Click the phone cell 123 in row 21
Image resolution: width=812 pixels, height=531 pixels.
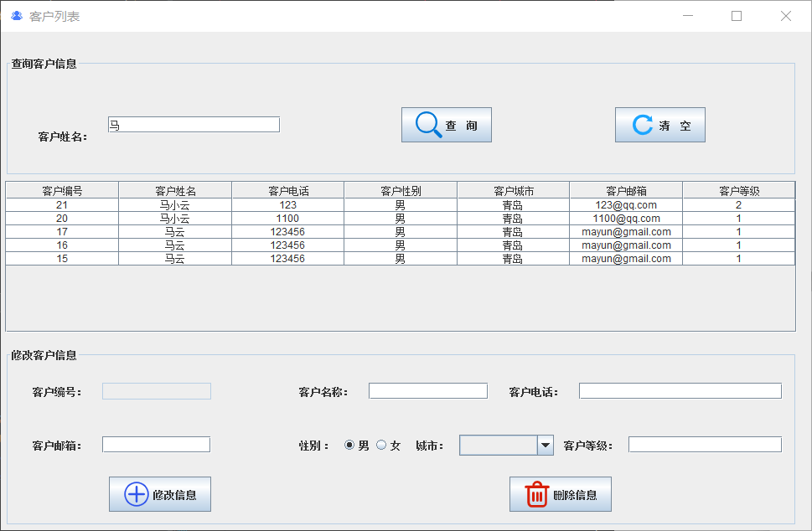(288, 205)
